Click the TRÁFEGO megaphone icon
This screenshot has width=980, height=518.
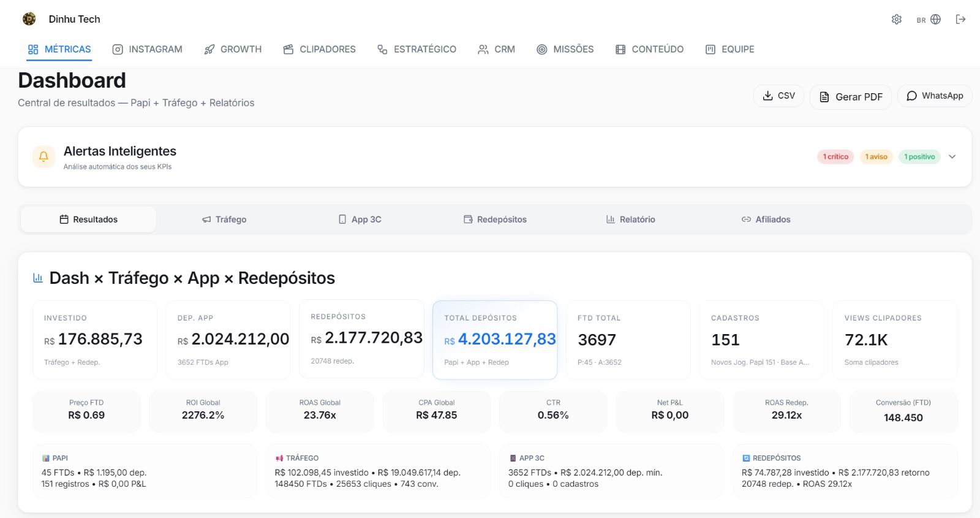click(x=279, y=458)
